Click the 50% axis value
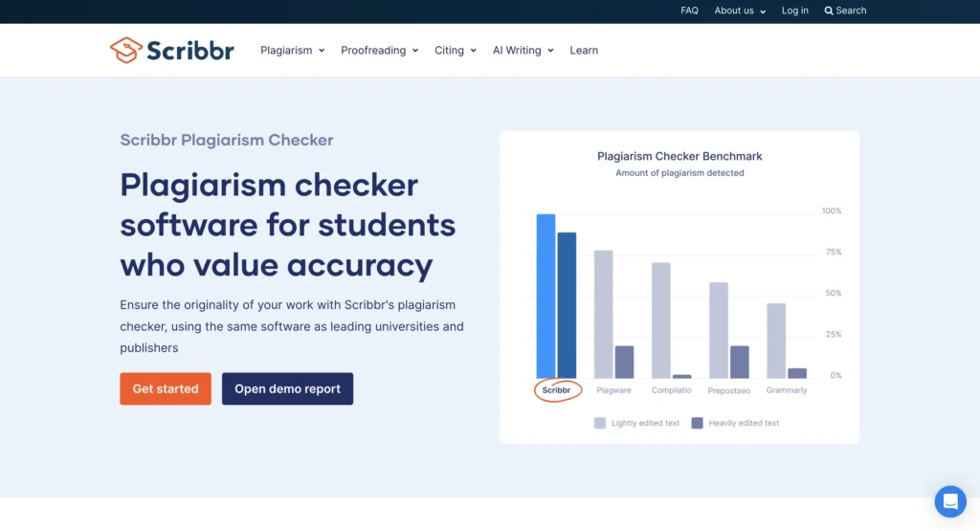This screenshot has width=980, height=531. [x=834, y=293]
